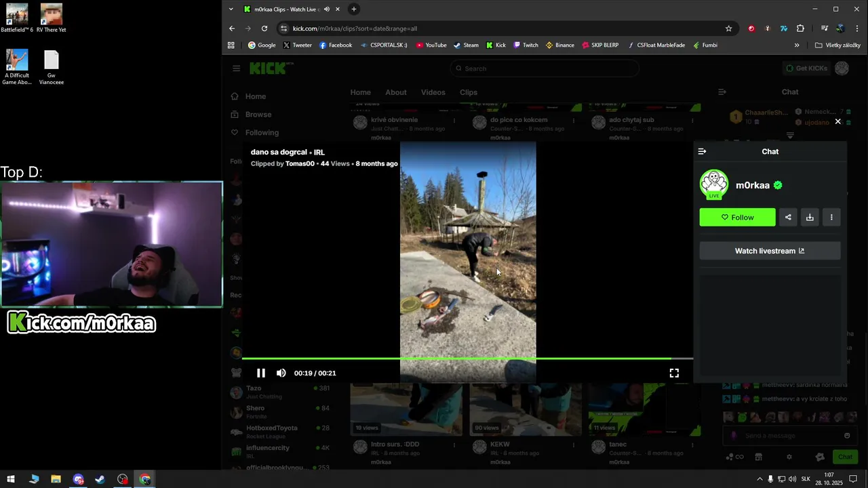Open Windows Start menu
Screen dimensions: 868x488
coord(11,479)
